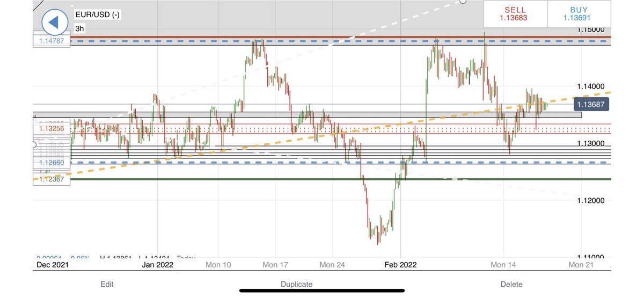Viewport: 644px width, 298px height.
Task: Select the Delete option
Action: [510, 285]
